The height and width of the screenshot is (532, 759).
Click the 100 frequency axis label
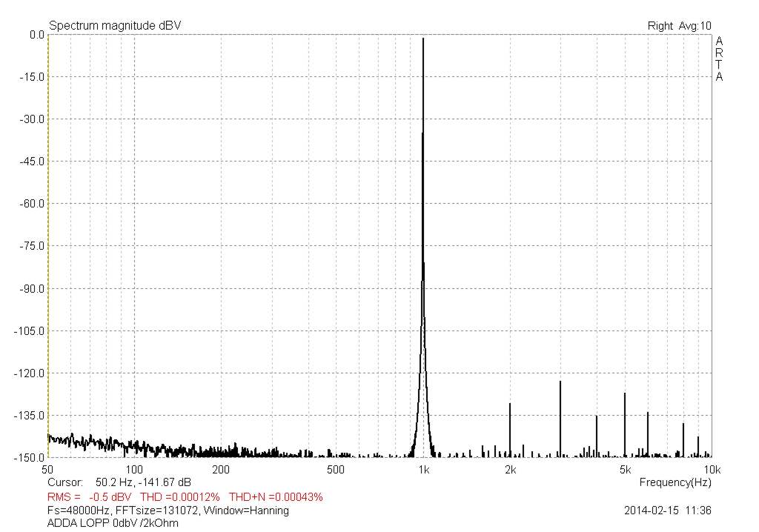click(134, 470)
